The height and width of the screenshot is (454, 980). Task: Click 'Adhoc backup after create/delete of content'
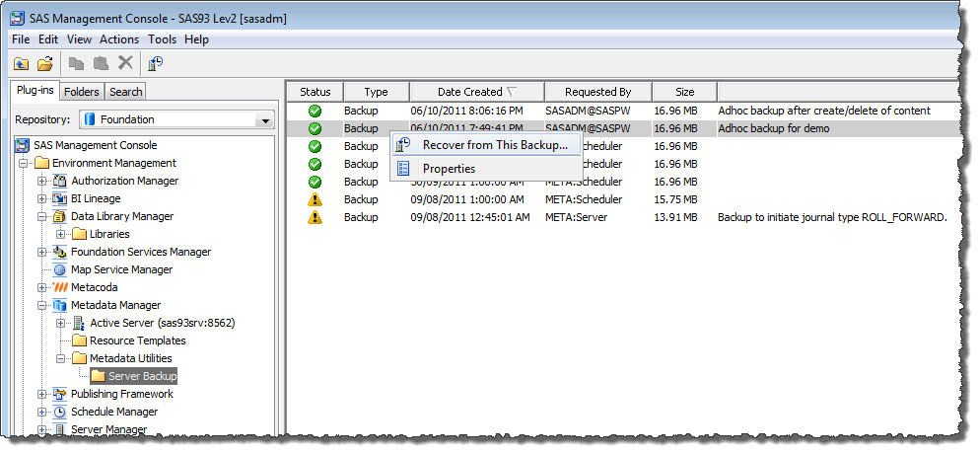click(824, 111)
